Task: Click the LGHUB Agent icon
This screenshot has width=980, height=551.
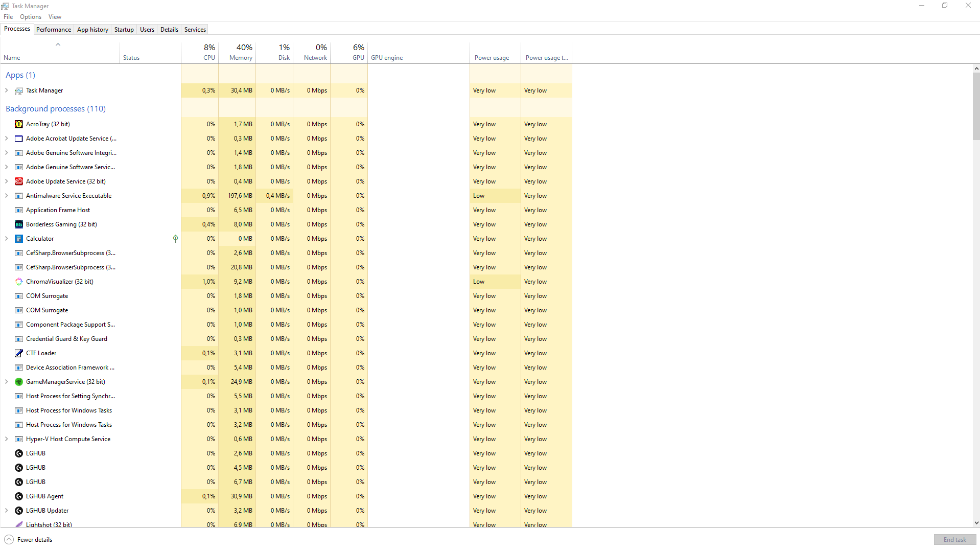Action: point(19,496)
